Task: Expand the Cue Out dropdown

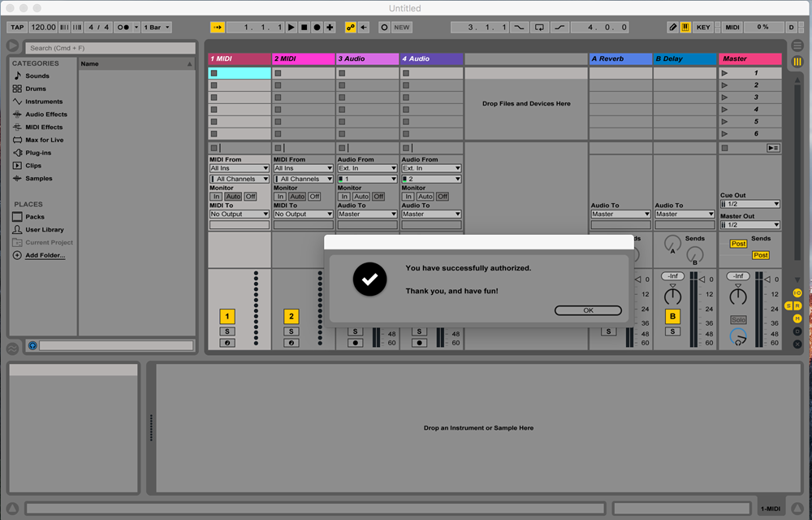Action: (x=749, y=204)
